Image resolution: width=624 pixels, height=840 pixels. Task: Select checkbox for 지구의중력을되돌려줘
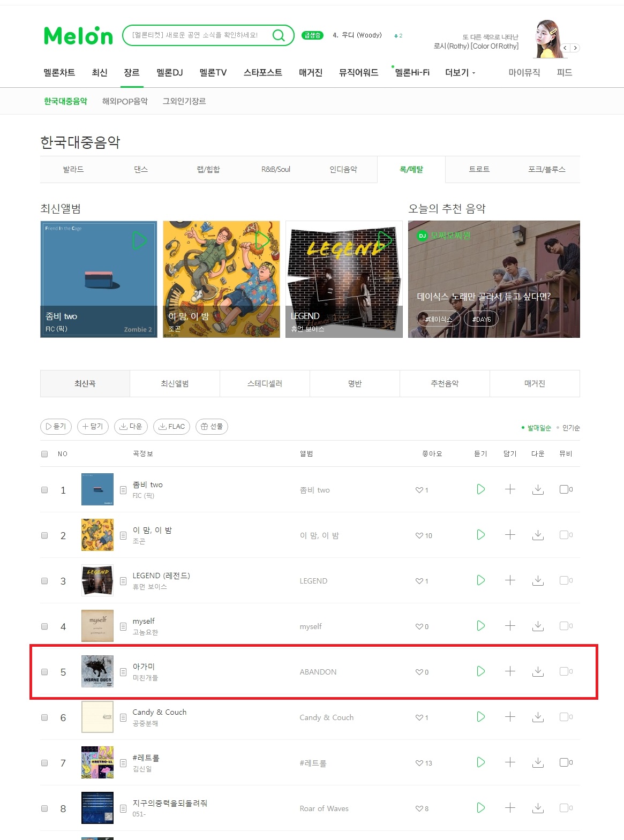point(44,808)
